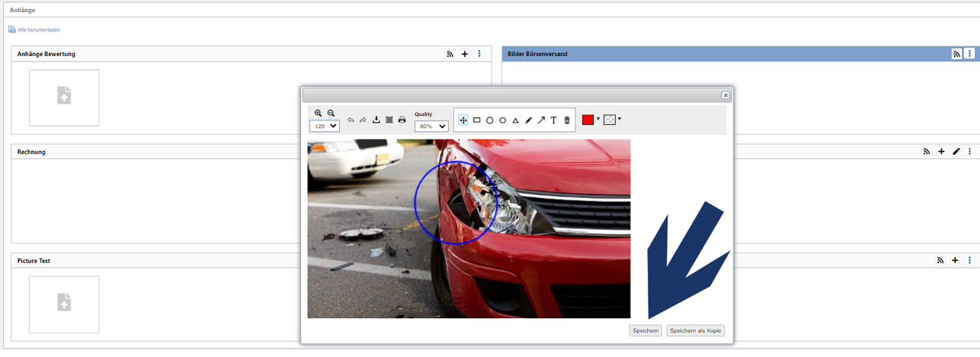The image size is (980, 357).
Task: Click the Alle herunterladen link
Action: (x=39, y=30)
